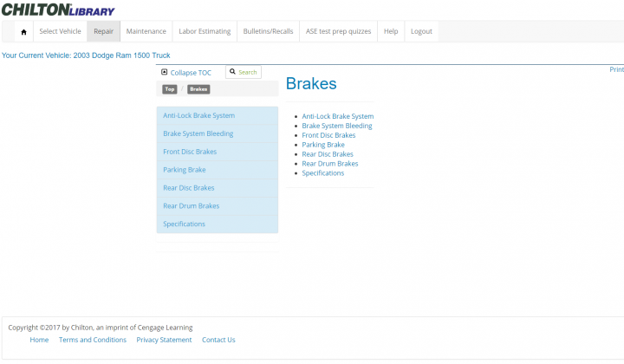The image size is (624, 364).
Task: Switch to the Repair tab
Action: coord(103,31)
